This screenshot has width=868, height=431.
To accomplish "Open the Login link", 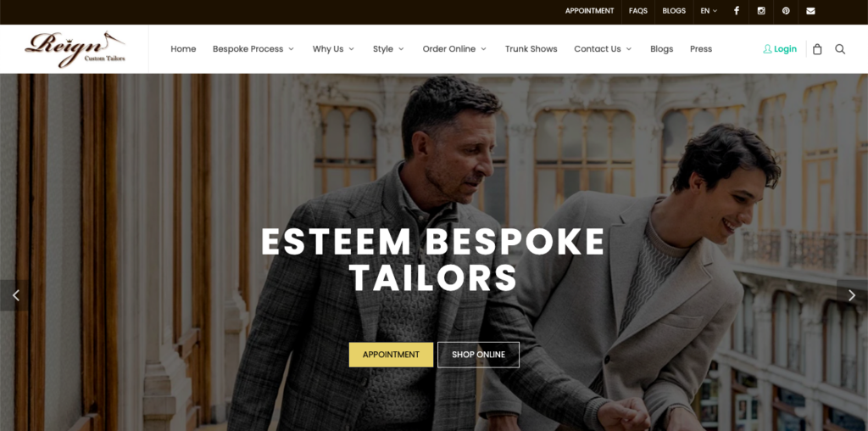I will coord(780,49).
